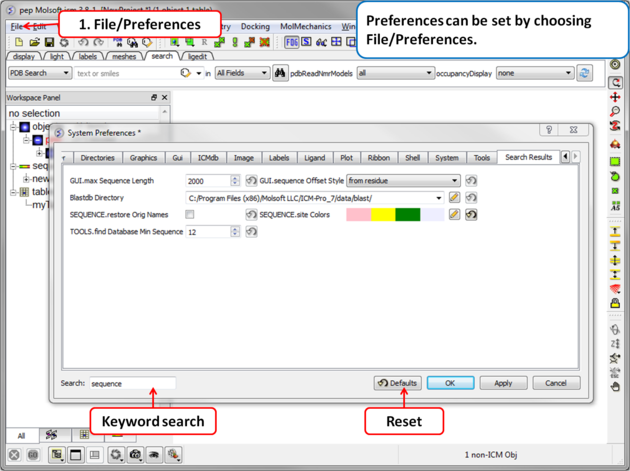Select the green SEQUENCE.site color swatch
The width and height of the screenshot is (630, 471).
(407, 214)
